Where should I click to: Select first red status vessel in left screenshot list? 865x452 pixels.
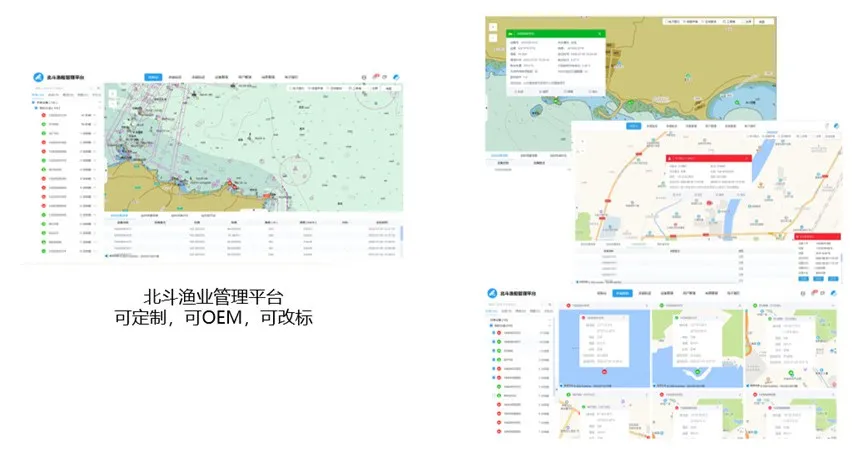(x=42, y=115)
